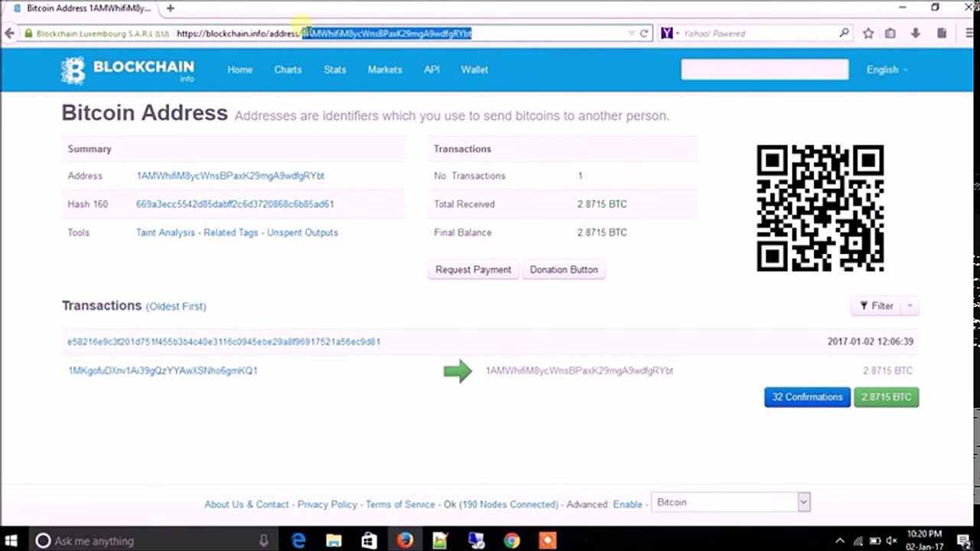Launch Microsoft Edge from the taskbar

click(x=299, y=540)
